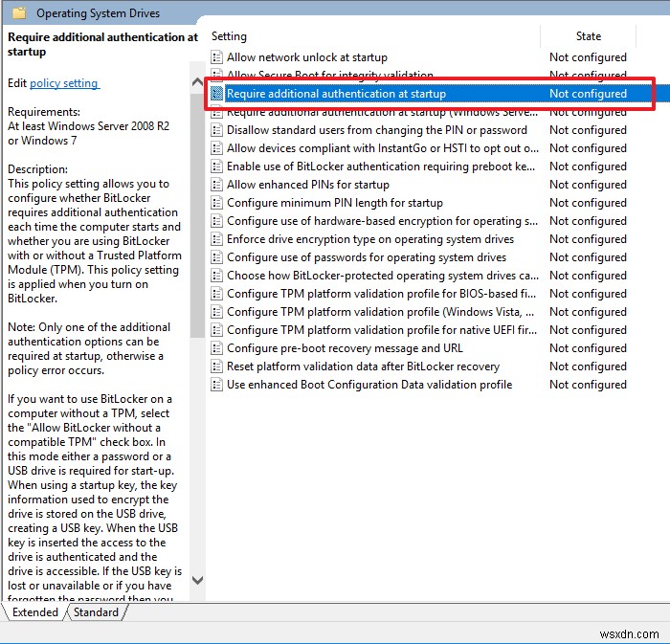Viewport: 670px width, 644px height.
Task: Click policy icon beside Configure use of hardware-based encryption
Action: (x=217, y=221)
